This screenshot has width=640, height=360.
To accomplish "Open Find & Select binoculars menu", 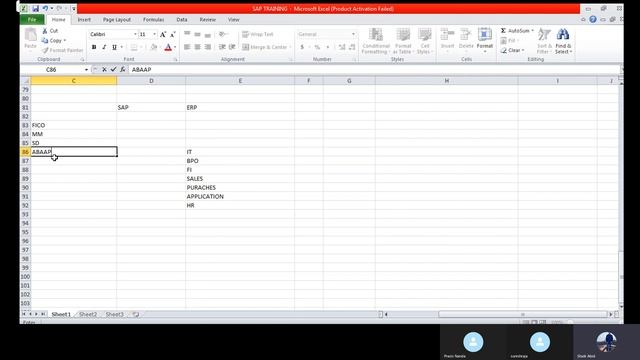I will [563, 41].
